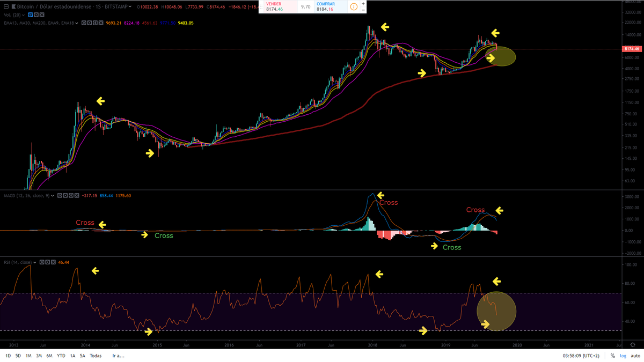The width and height of the screenshot is (644, 362).
Task: Collapse the chart legend box icon
Action: (x=6, y=7)
